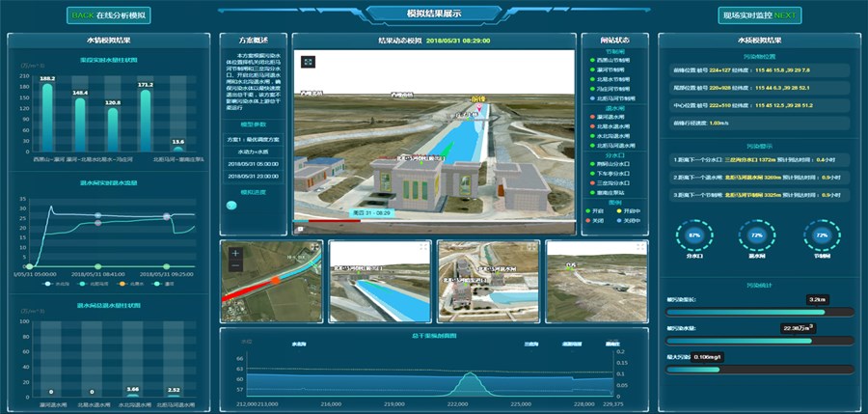
Task: Click the fullscreen icon in the 3D view
Action: (308, 62)
